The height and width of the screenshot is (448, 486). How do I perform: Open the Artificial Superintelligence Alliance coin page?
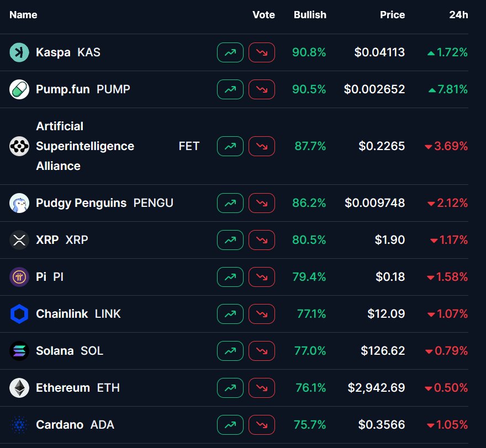85,146
